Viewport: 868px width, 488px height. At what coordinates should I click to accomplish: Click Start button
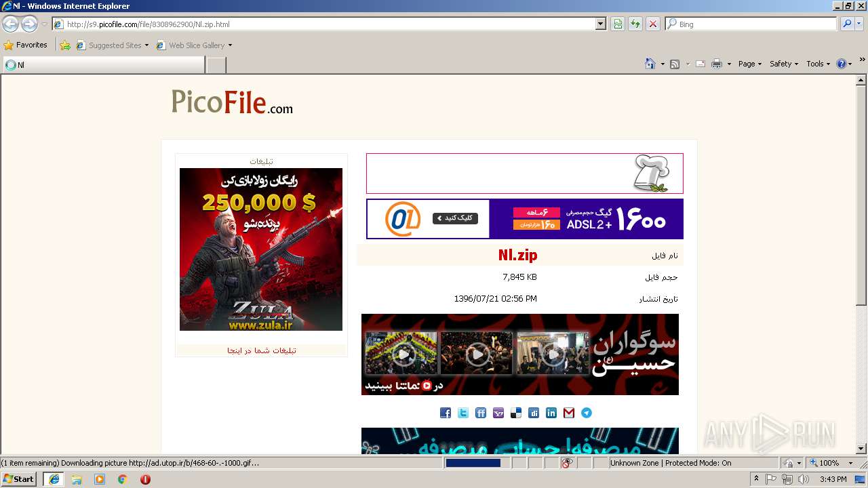tap(18, 479)
